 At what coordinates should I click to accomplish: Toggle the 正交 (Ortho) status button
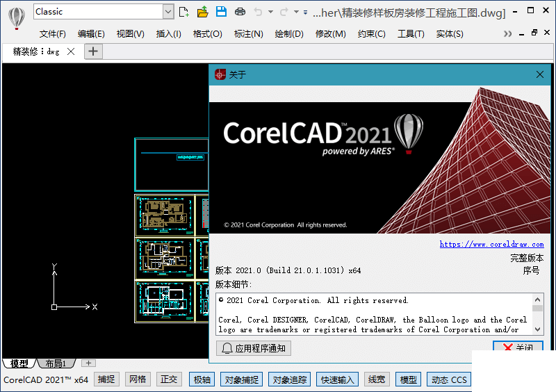[x=169, y=379]
